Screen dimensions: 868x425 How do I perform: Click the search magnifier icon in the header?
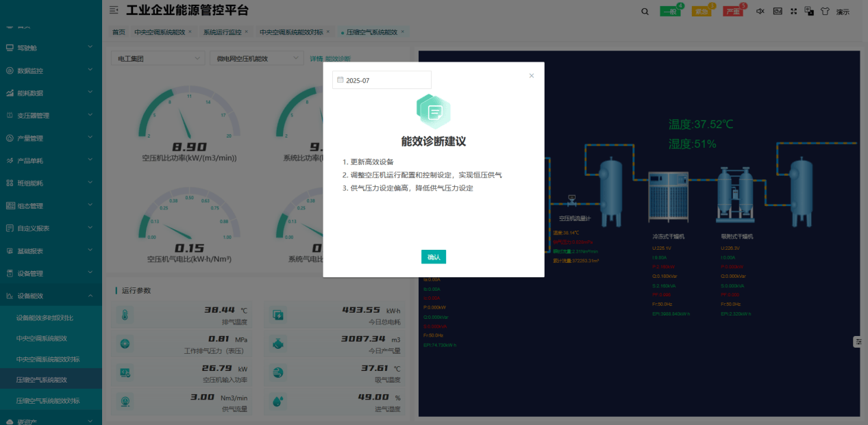click(644, 11)
